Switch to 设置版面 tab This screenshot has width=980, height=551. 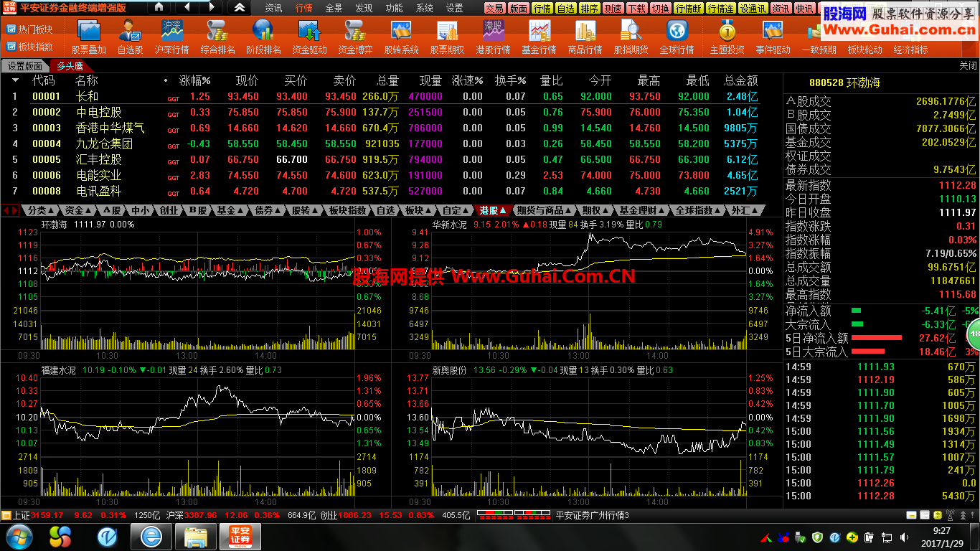tap(25, 66)
